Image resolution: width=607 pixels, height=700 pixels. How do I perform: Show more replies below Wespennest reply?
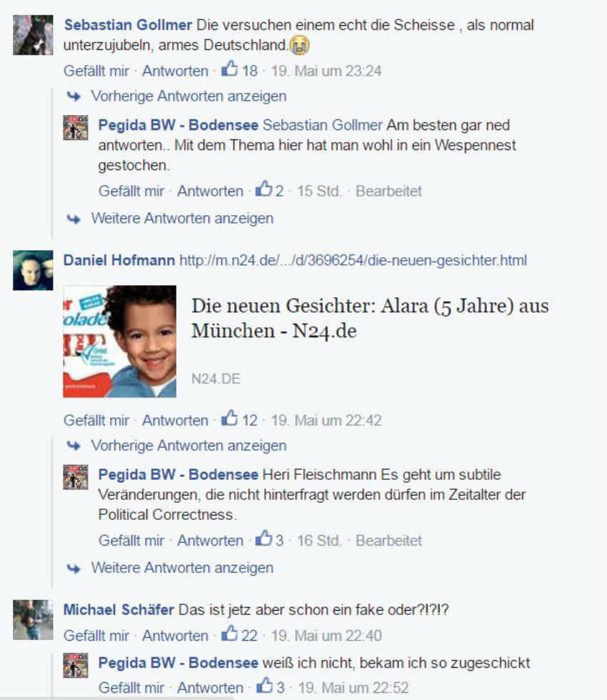pyautogui.click(x=182, y=219)
